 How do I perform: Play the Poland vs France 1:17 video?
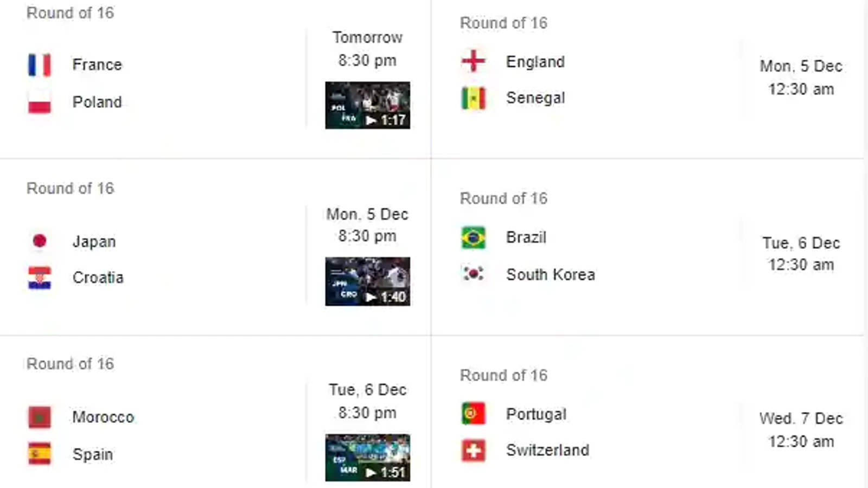tap(367, 105)
